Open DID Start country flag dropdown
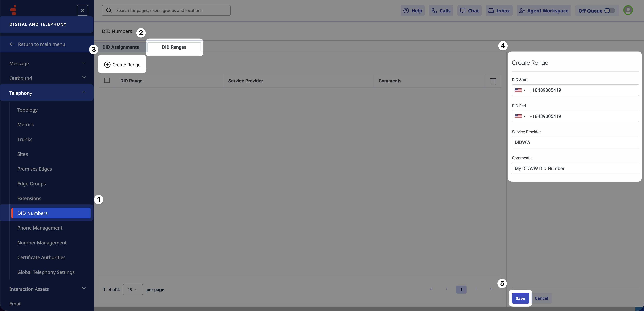This screenshot has width=644, height=311. pos(520,90)
